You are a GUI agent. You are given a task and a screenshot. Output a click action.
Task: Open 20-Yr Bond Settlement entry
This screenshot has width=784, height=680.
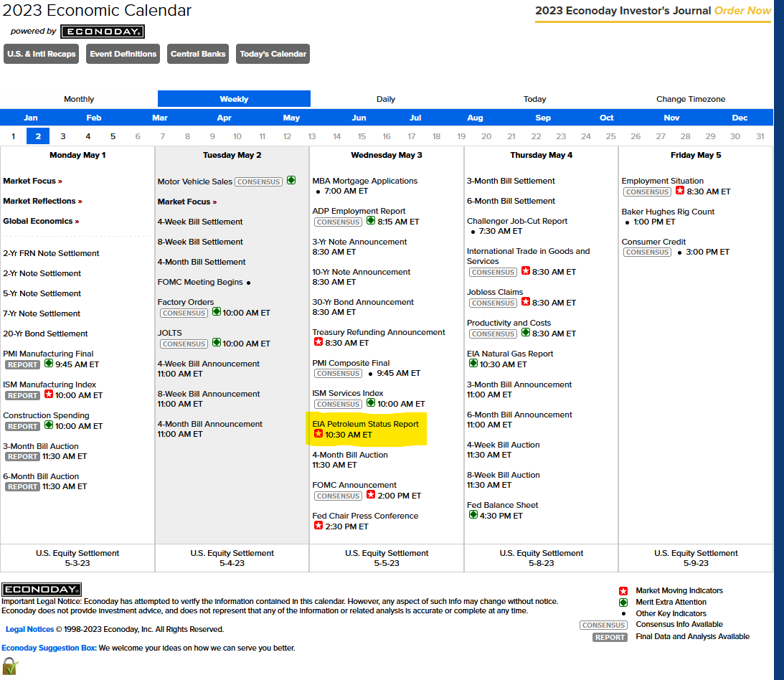(x=45, y=334)
